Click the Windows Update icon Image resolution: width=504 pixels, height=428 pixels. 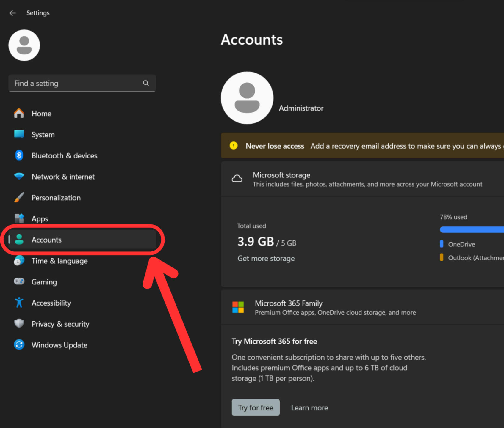click(19, 345)
